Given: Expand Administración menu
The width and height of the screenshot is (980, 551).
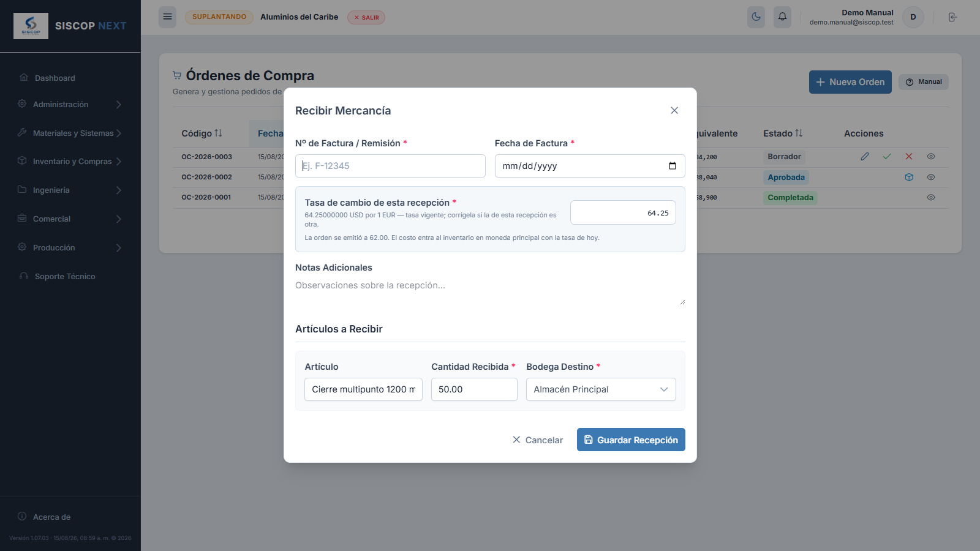Looking at the screenshot, I should pyautogui.click(x=70, y=104).
